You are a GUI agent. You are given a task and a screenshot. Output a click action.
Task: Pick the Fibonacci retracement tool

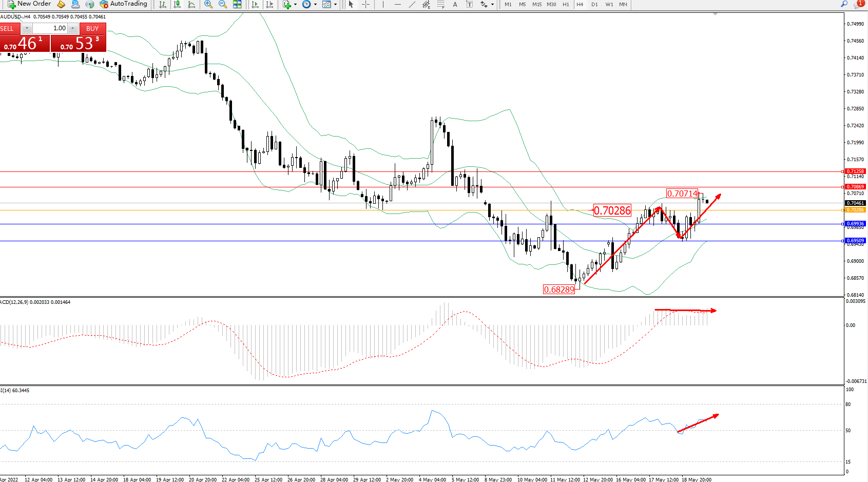pyautogui.click(x=440, y=4)
